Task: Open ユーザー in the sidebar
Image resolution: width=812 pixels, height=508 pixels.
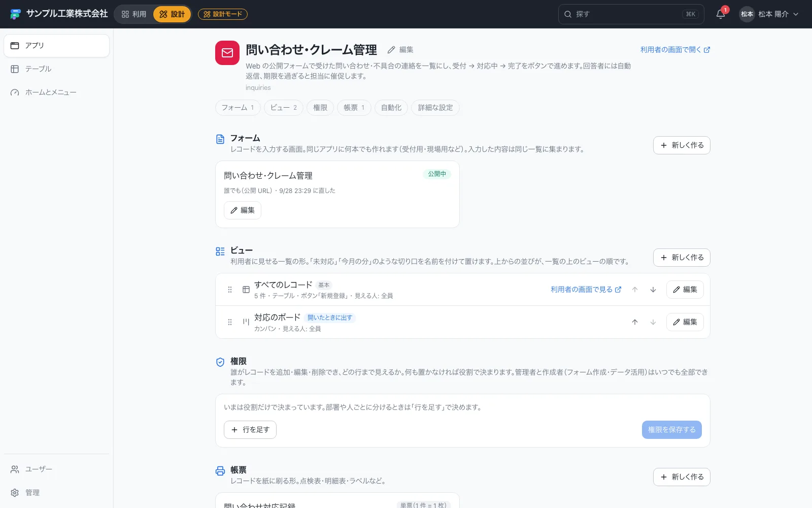Action: tap(57, 469)
